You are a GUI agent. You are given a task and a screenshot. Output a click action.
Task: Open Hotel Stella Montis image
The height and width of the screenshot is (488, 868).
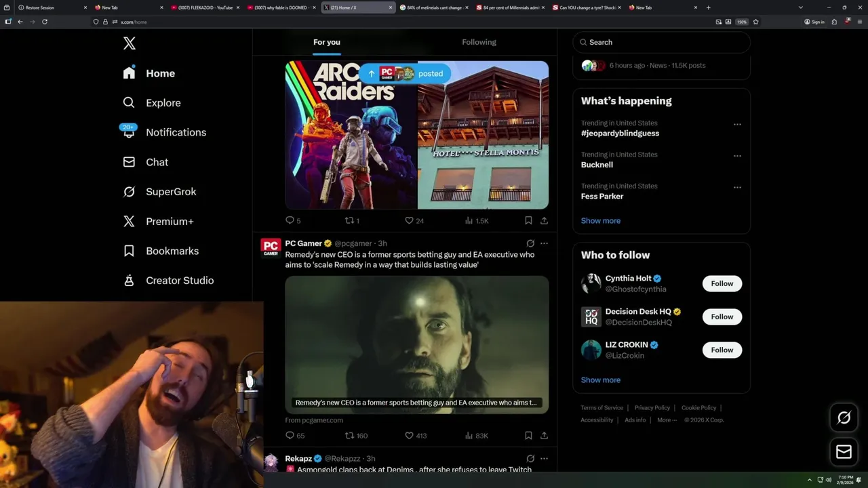484,135
